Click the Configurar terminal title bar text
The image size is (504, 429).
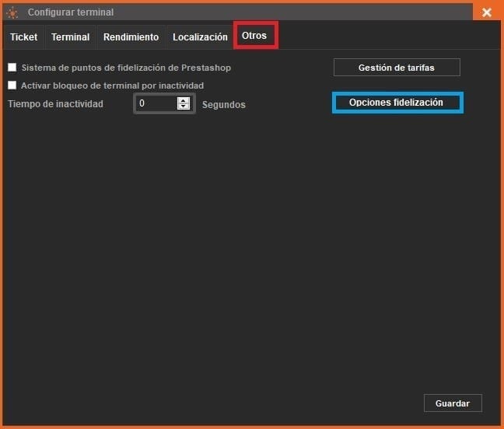click(70, 12)
